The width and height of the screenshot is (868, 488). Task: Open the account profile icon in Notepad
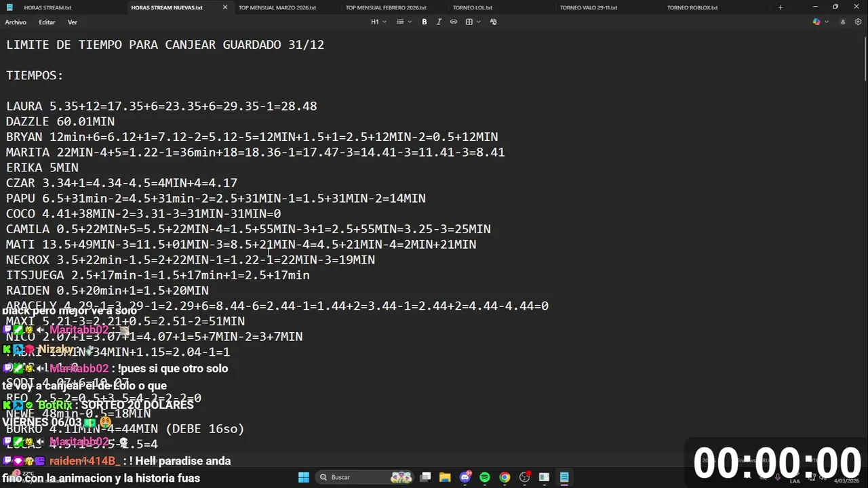[x=843, y=22]
